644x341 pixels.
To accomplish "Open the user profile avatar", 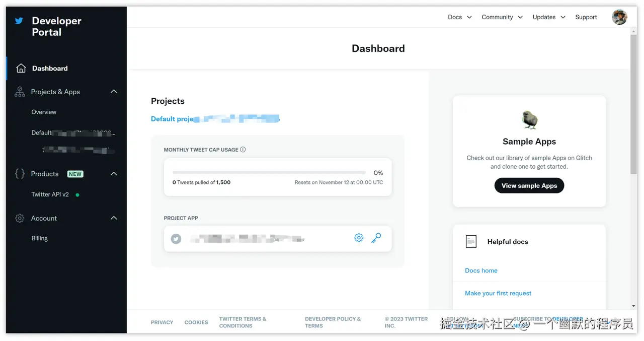I will tap(619, 17).
